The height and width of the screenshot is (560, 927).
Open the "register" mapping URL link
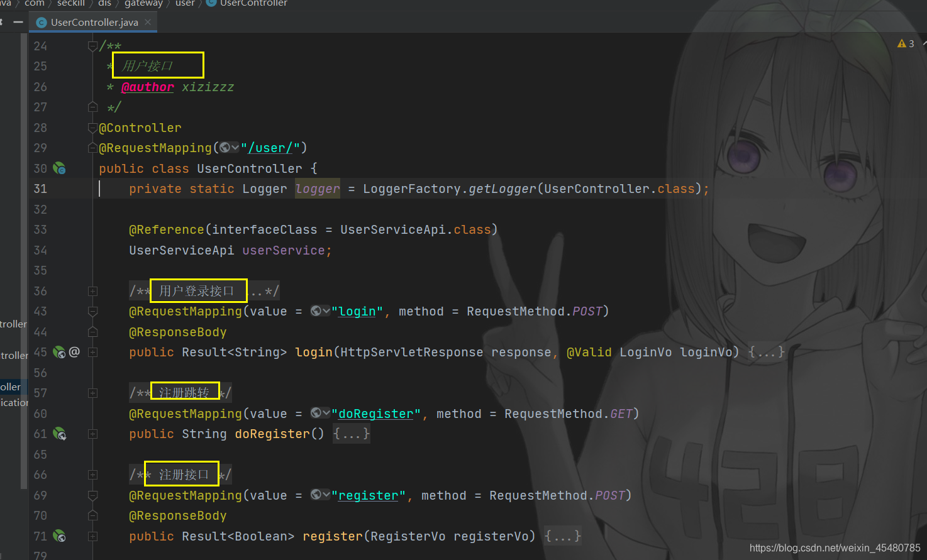tap(369, 495)
